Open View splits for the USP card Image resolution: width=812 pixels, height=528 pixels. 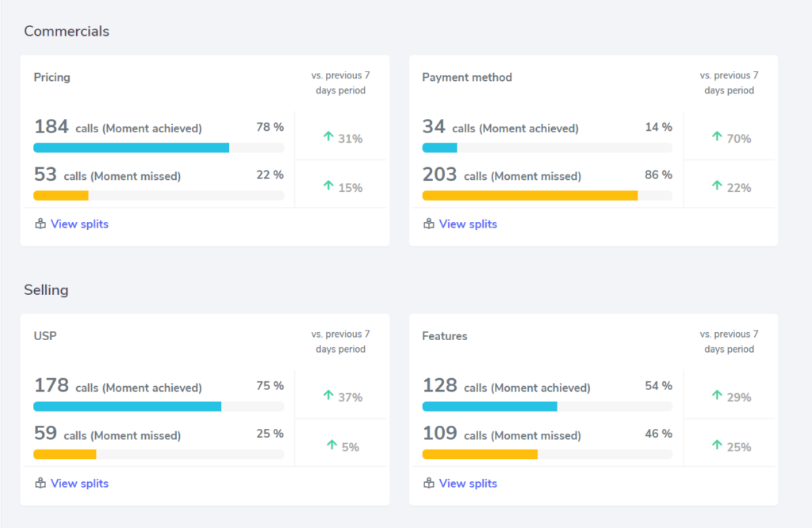79,483
